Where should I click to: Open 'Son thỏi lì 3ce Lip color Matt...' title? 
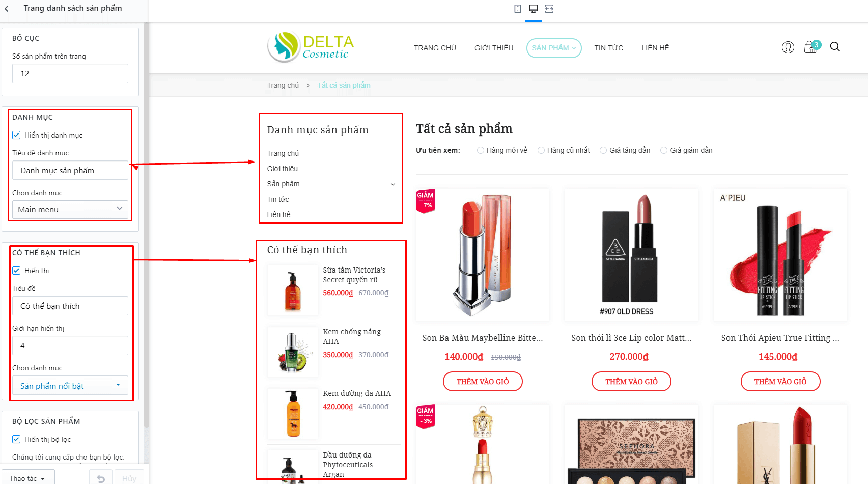631,338
